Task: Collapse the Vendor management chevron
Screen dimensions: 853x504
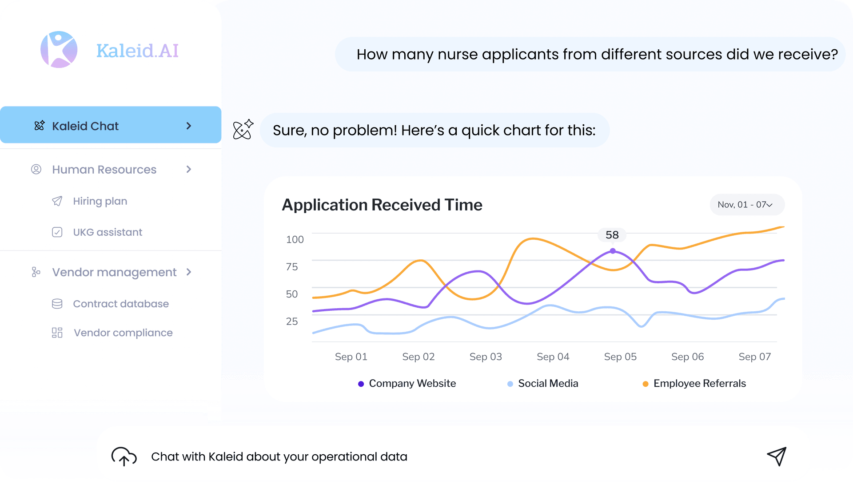Action: [189, 272]
